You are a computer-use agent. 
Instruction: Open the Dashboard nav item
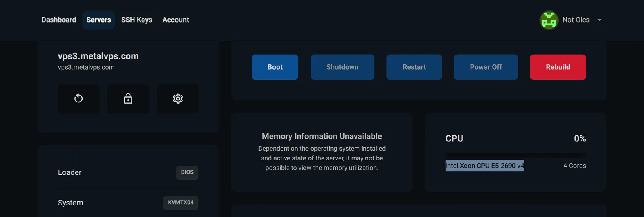59,20
